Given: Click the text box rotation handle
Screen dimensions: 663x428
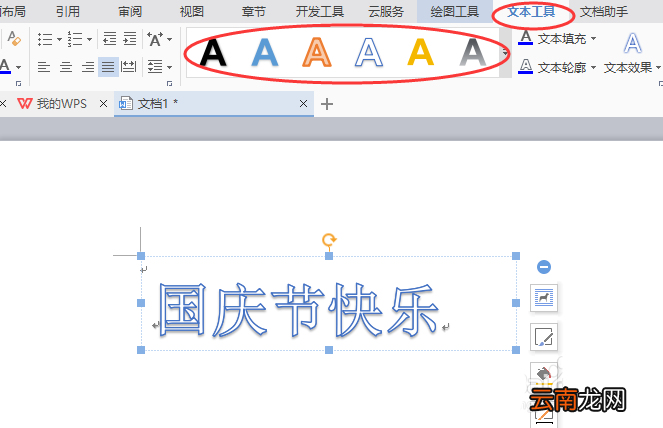Looking at the screenshot, I should (329, 240).
